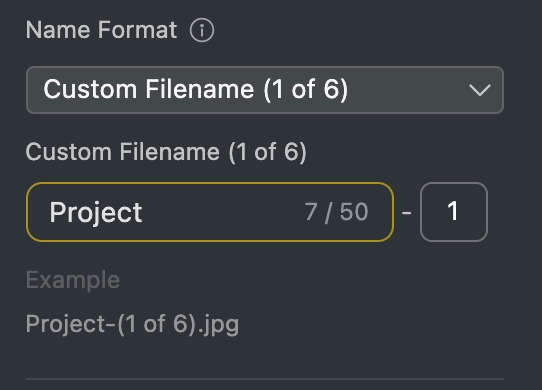Screen dimensions: 542x390
Task: Expand the Name Format dropdown chevron
Action: (480, 90)
